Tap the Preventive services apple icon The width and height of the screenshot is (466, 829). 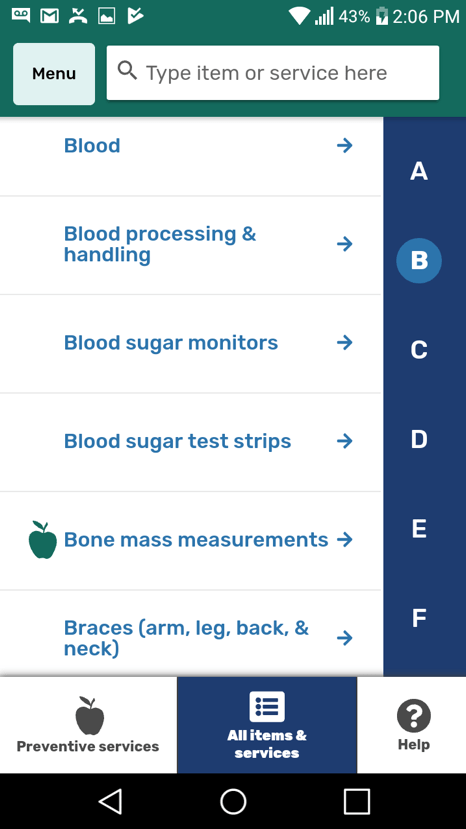tap(89, 715)
